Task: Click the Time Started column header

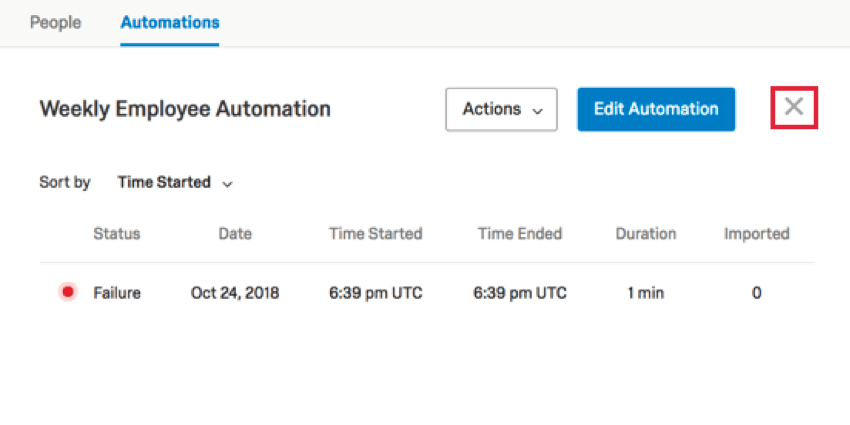Action: point(376,234)
